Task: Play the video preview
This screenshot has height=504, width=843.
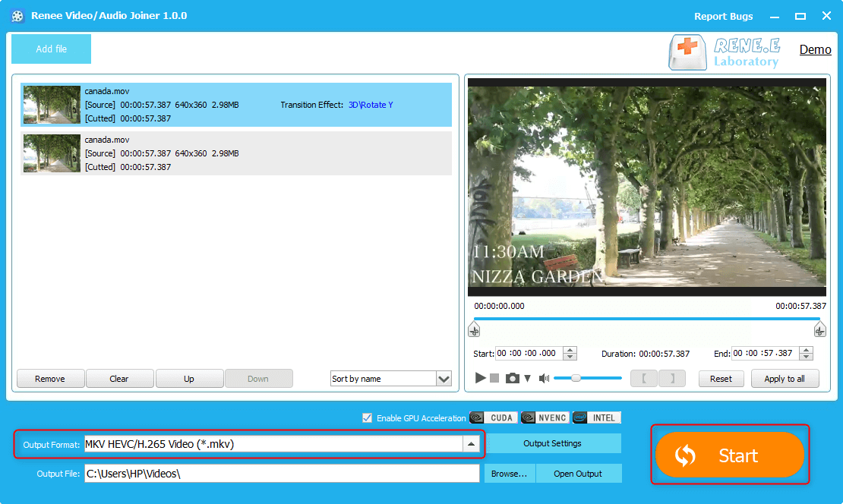Action: click(480, 378)
